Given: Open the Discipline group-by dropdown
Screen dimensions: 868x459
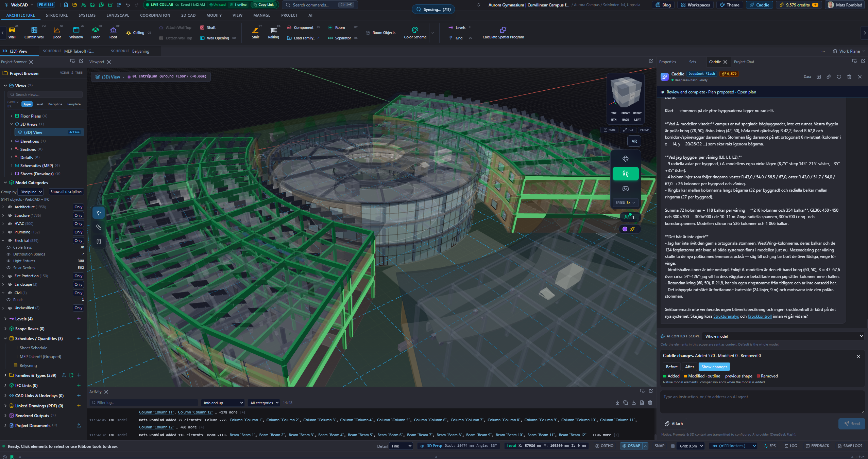Looking at the screenshot, I should click(31, 192).
